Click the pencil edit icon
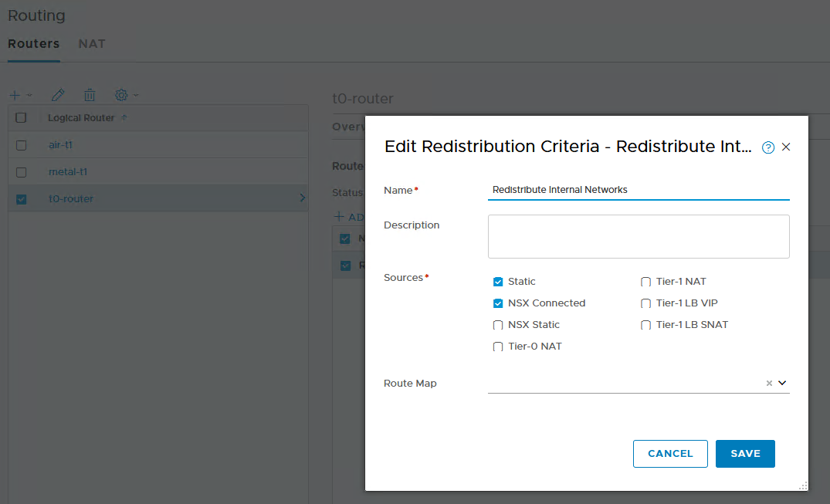 [58, 95]
